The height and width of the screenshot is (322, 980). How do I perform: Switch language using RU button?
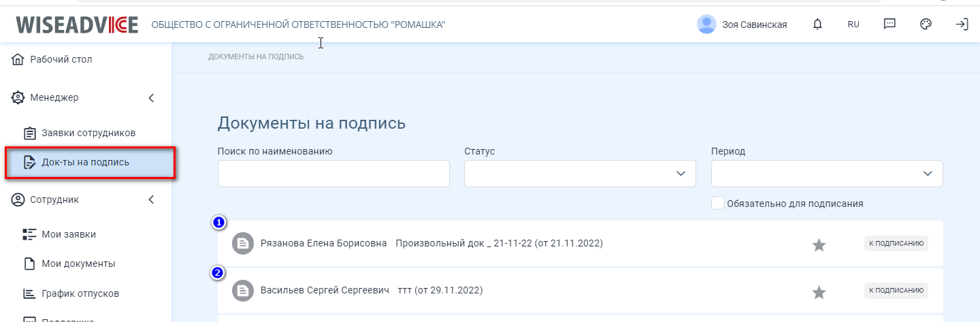[x=853, y=25]
